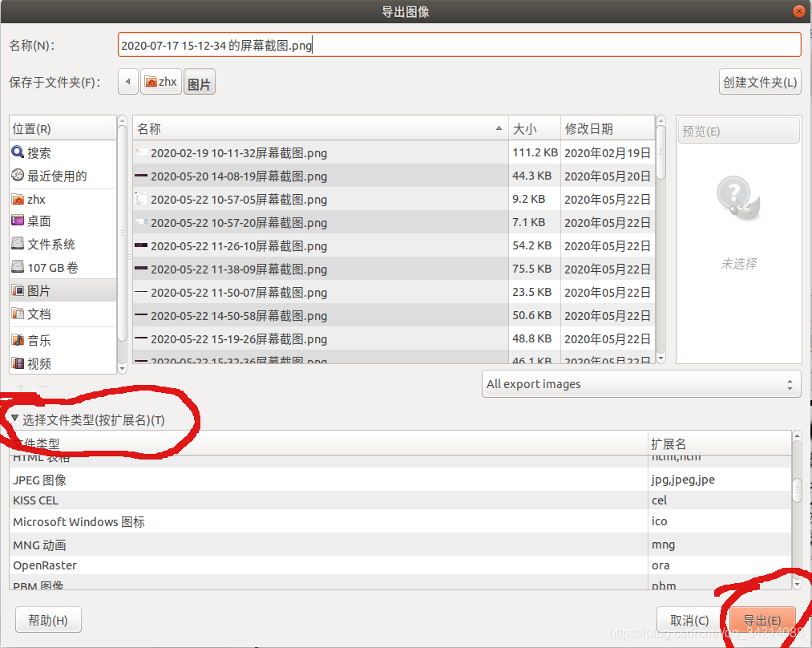Image resolution: width=812 pixels, height=648 pixels.
Task: Click the 导出(E) export button
Action: [762, 620]
